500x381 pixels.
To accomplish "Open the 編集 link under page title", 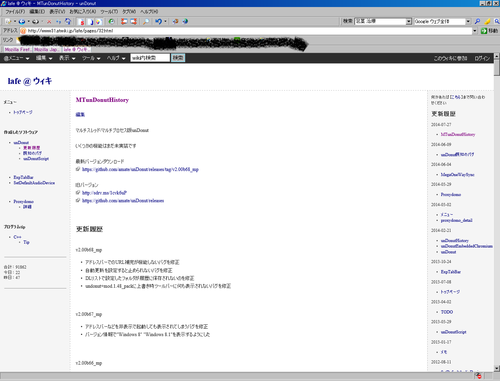I will [x=80, y=114].
